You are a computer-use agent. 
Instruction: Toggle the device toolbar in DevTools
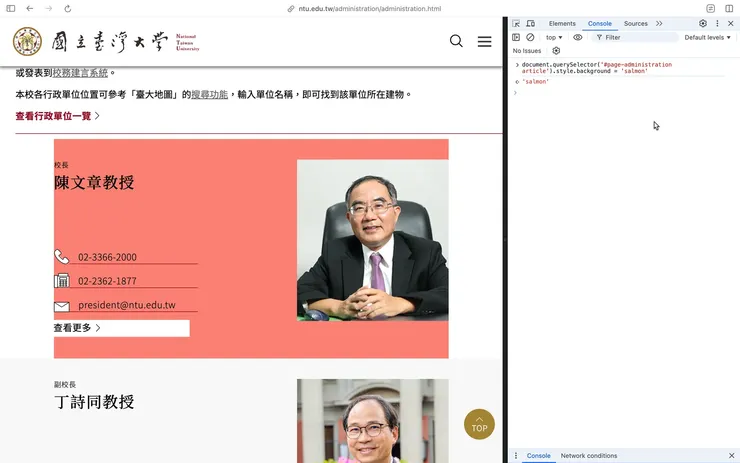530,24
